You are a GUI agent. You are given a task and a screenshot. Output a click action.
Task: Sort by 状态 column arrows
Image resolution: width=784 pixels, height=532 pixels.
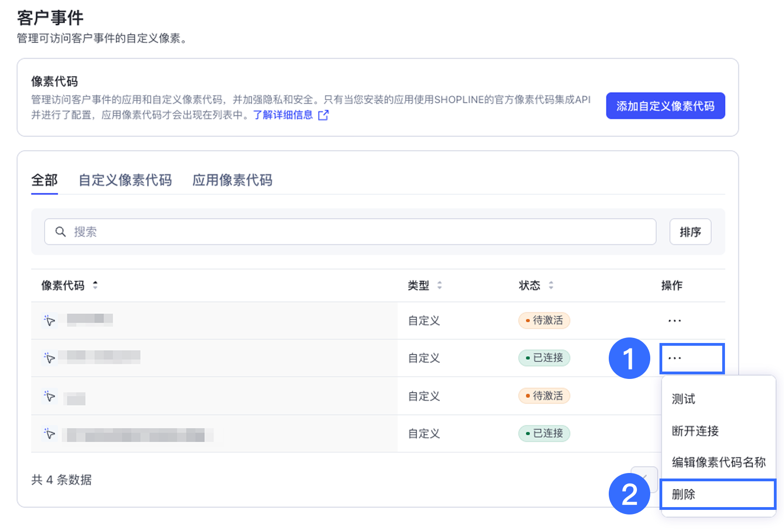click(551, 285)
